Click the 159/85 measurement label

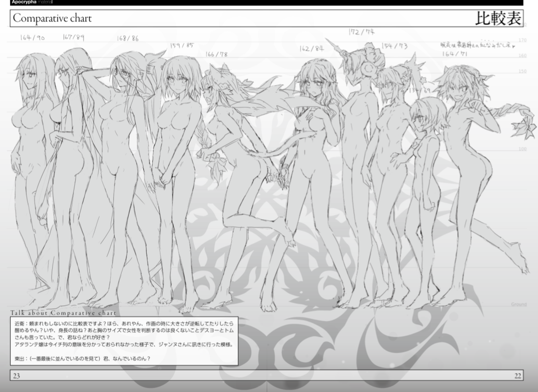pyautogui.click(x=182, y=45)
